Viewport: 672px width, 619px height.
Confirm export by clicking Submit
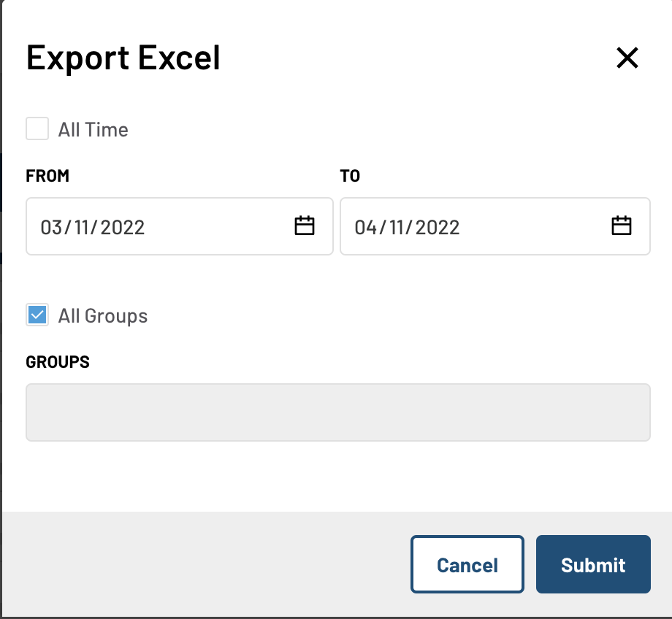(x=592, y=564)
